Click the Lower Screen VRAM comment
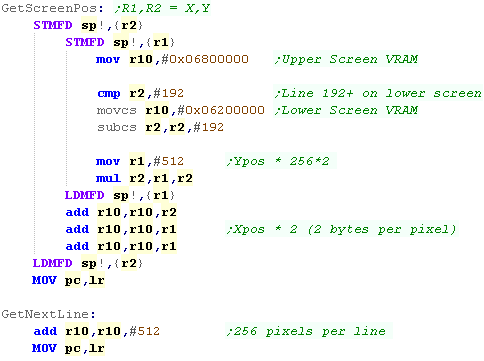 click(x=346, y=110)
